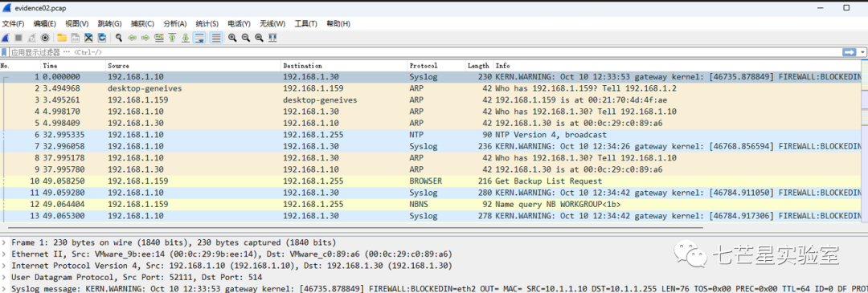
Task: Open capture options gear icon
Action: tap(45, 38)
